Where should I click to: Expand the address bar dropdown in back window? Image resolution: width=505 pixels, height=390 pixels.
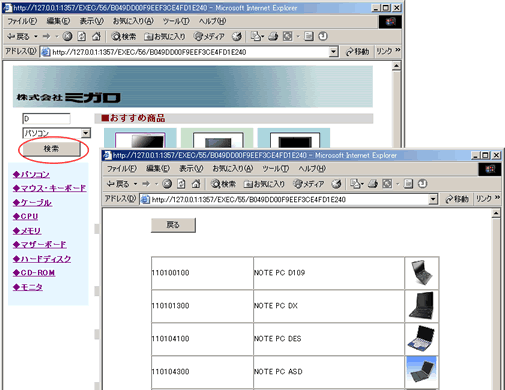pyautogui.click(x=333, y=52)
